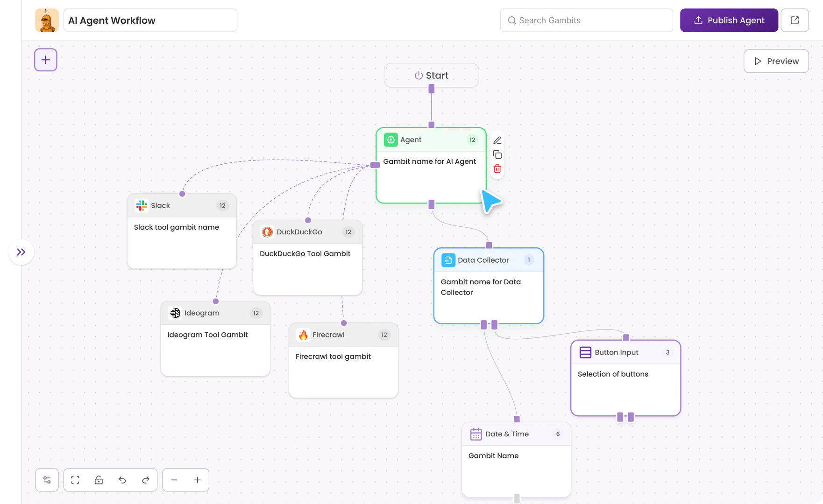Image resolution: width=823 pixels, height=504 pixels.
Task: Click the Search Gambits field
Action: pyautogui.click(x=586, y=20)
